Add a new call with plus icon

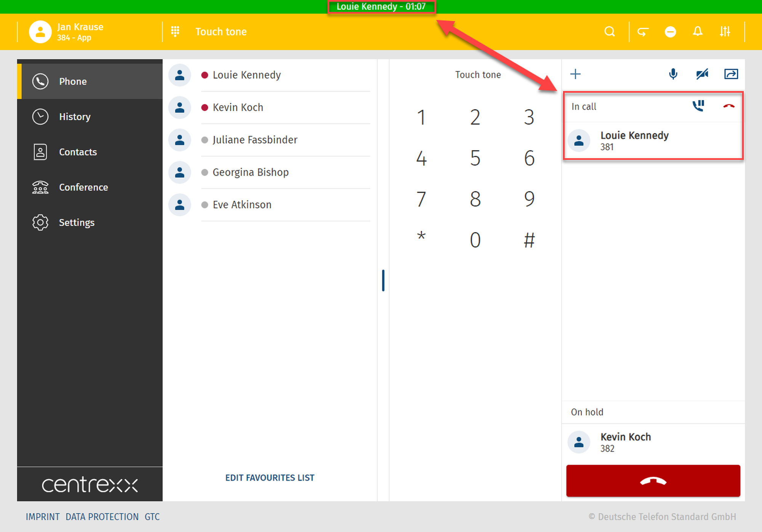click(x=575, y=74)
